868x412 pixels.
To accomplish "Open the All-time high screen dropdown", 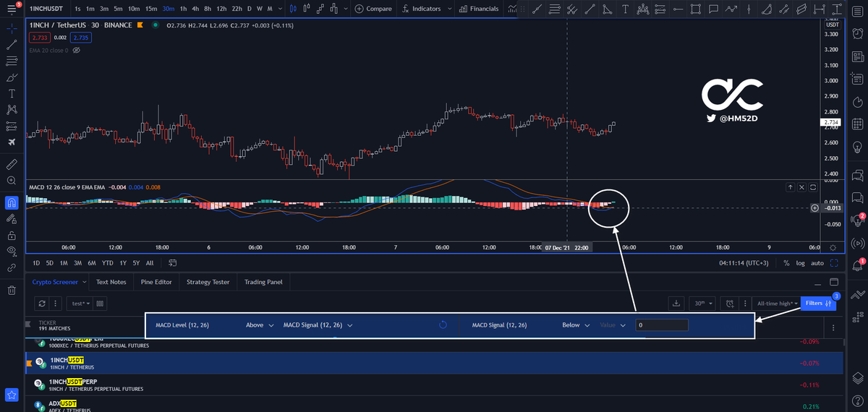I will (775, 304).
